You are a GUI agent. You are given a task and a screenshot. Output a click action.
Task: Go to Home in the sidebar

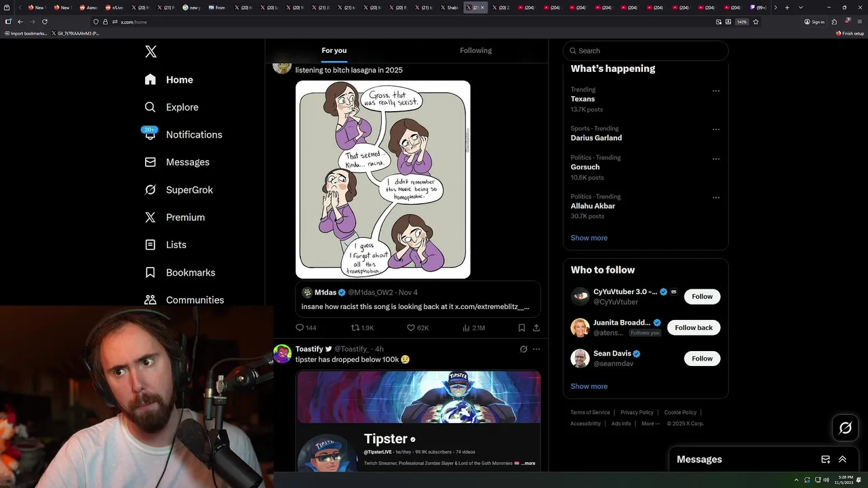(x=169, y=79)
